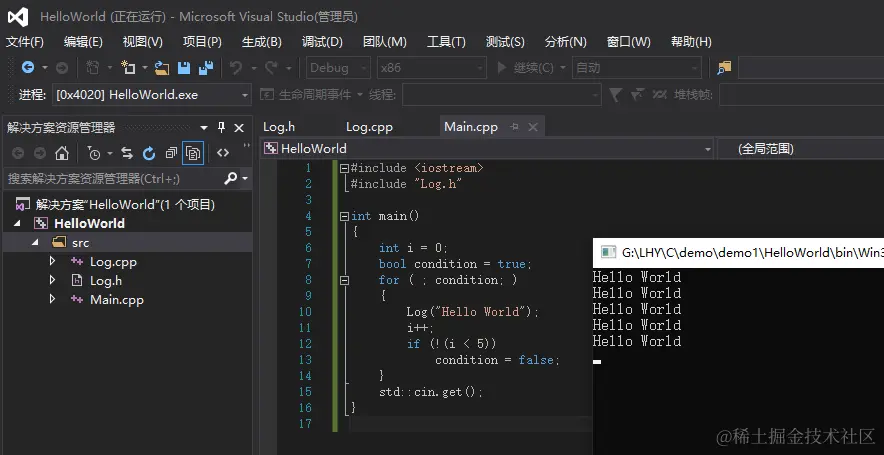This screenshot has height=455, width=884.
Task: Click the Open File folder icon
Action: click(162, 68)
